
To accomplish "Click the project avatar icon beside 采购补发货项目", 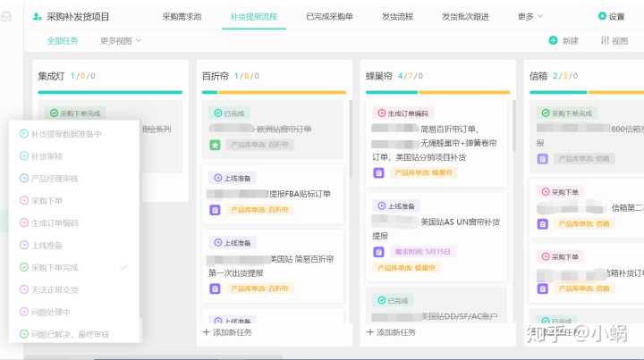I will (37, 16).
